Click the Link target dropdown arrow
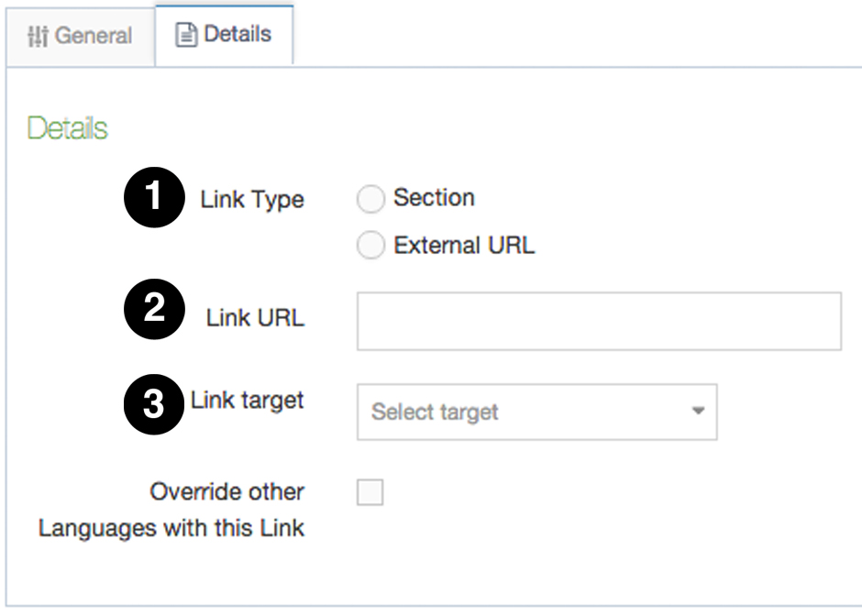 (x=698, y=412)
